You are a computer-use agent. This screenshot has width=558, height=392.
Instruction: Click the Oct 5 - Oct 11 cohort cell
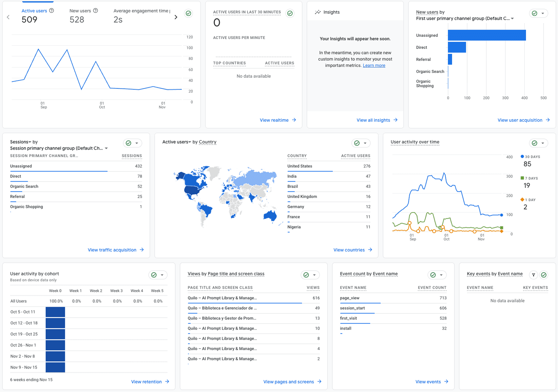[55, 312]
